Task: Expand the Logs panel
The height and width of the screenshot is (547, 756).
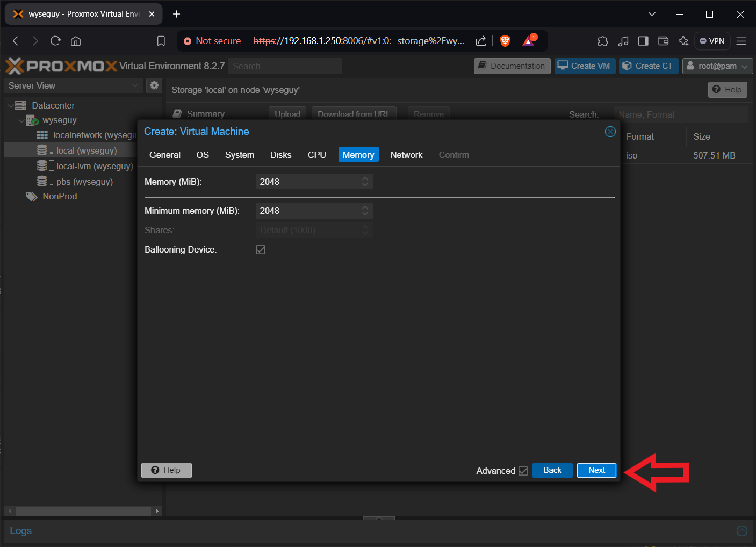Action: [742, 531]
